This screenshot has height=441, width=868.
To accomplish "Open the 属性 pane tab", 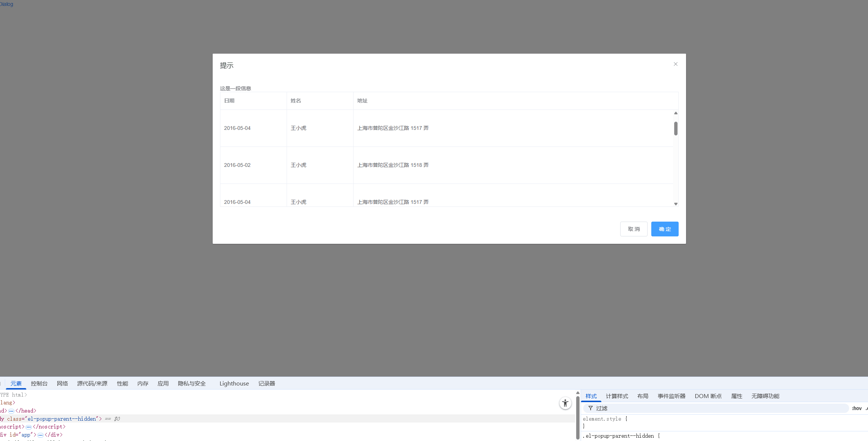I will tap(737, 396).
